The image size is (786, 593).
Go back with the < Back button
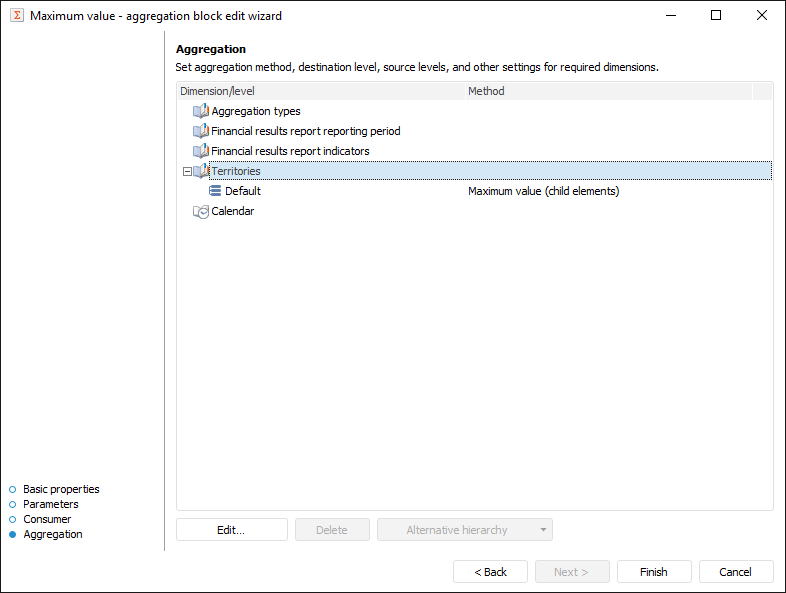490,572
